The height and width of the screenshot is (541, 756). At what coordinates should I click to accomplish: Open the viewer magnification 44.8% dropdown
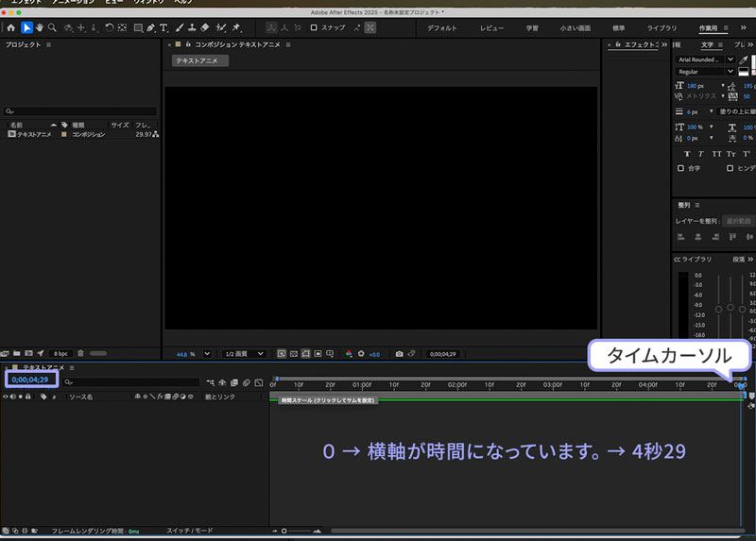pyautogui.click(x=207, y=354)
